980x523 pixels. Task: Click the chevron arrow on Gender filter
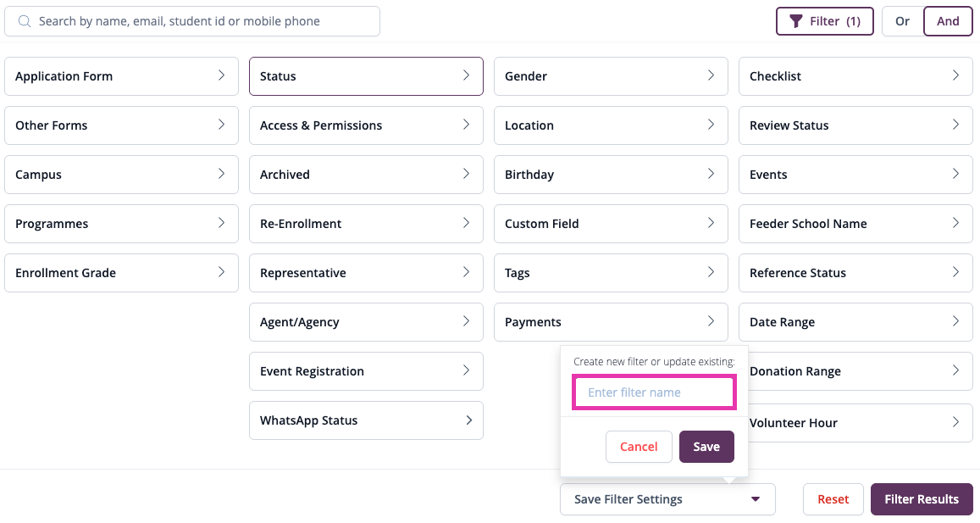tap(711, 75)
